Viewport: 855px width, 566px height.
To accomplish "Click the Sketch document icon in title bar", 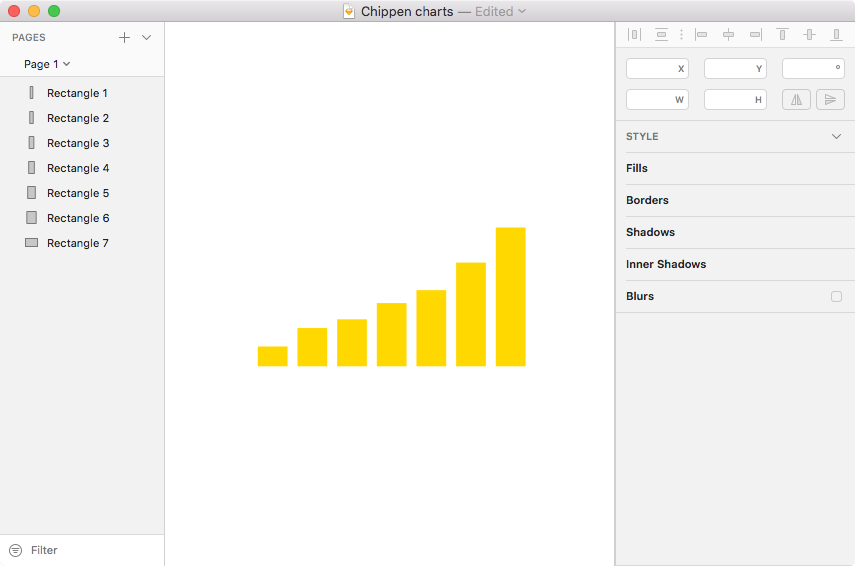I will tap(349, 11).
